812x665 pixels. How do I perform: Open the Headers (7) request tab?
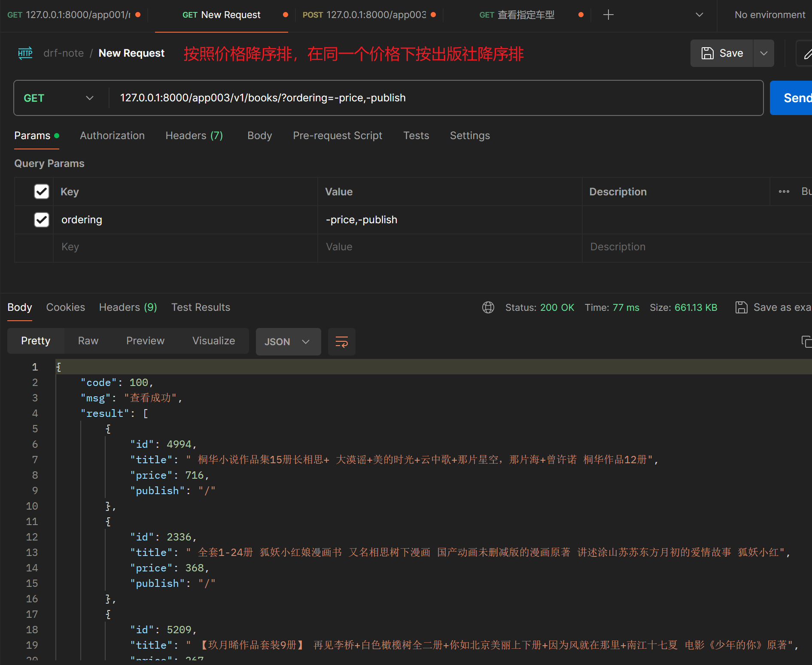(x=194, y=136)
